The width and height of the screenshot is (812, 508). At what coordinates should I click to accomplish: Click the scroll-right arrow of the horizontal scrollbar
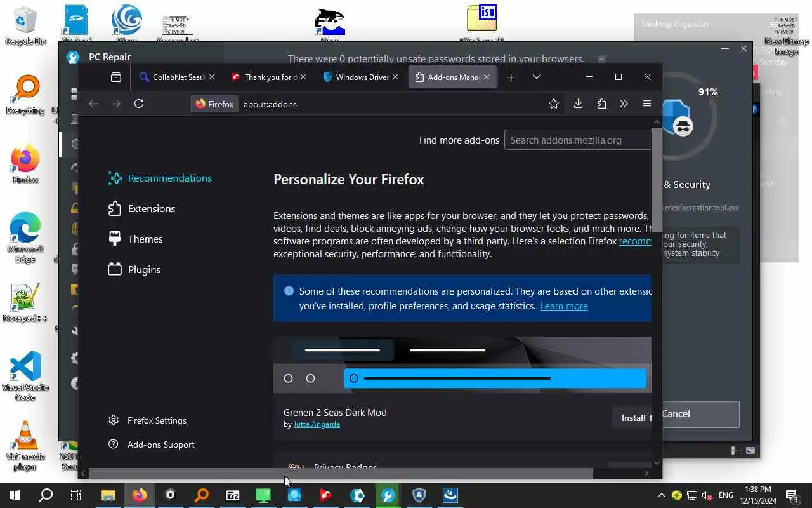point(646,474)
